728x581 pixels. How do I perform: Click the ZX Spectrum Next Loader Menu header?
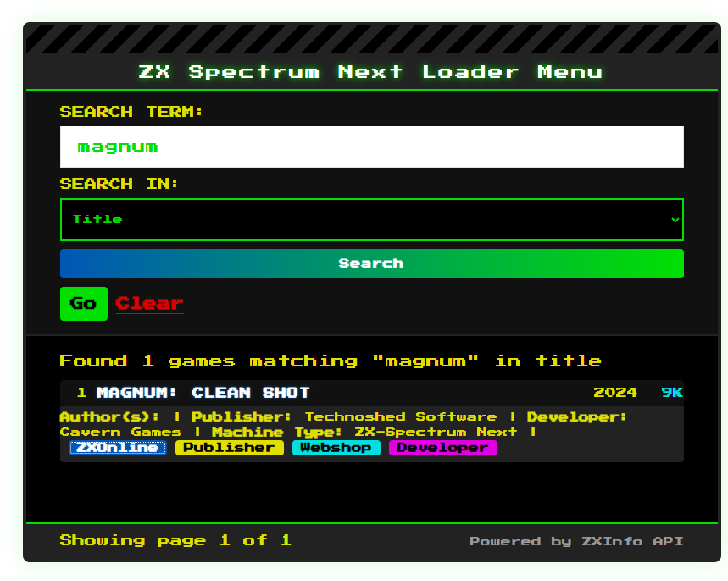tap(371, 72)
